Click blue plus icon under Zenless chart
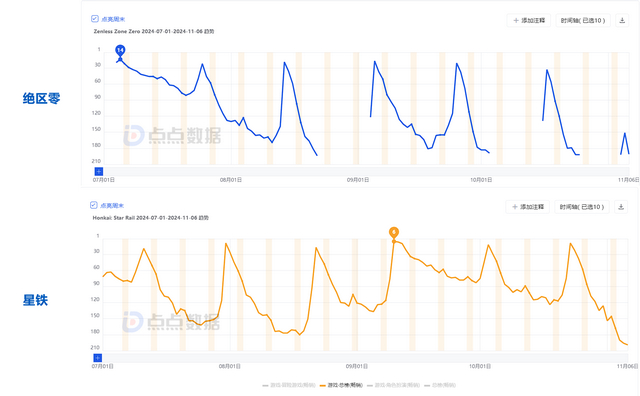 [x=99, y=171]
